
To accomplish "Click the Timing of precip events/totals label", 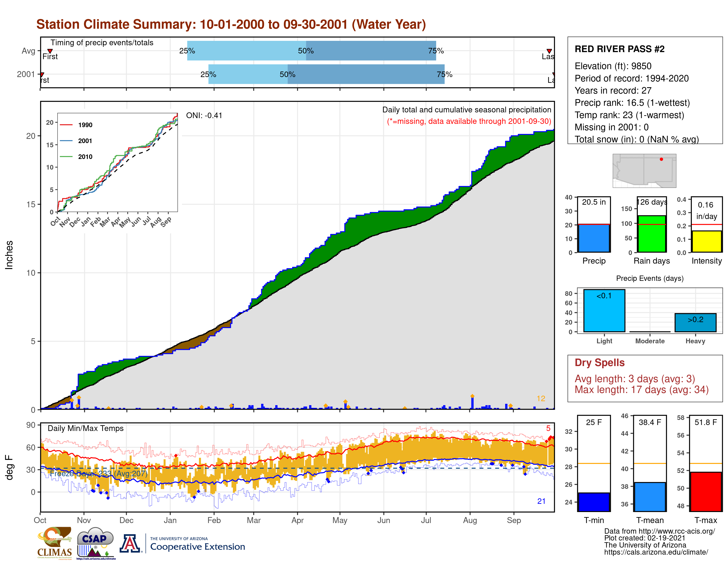I will 102,43.
